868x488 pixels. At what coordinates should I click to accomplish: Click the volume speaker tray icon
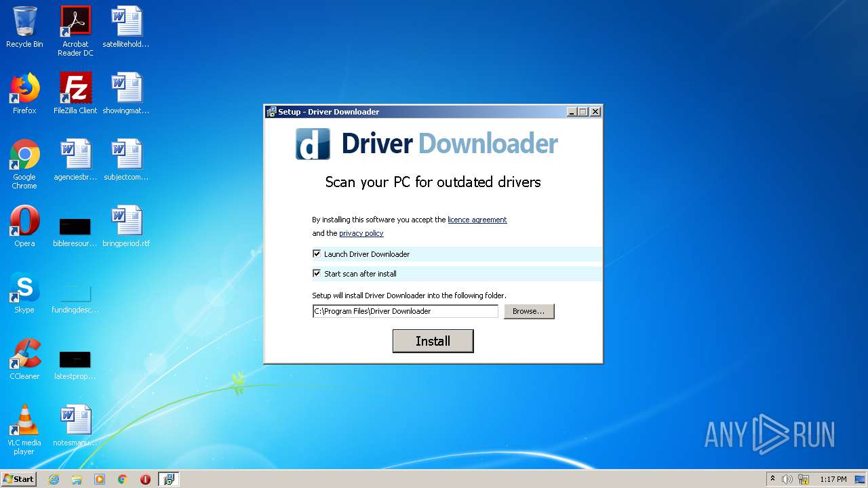(787, 479)
